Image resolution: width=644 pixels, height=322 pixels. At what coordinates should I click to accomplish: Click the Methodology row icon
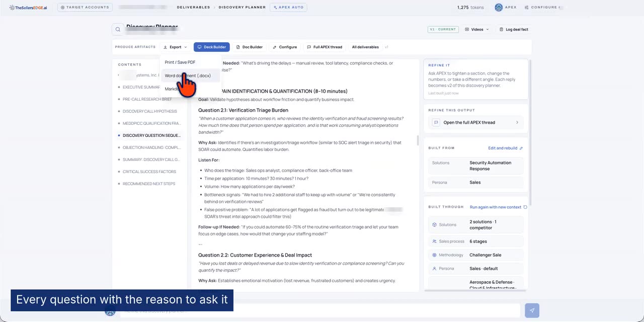click(435, 255)
